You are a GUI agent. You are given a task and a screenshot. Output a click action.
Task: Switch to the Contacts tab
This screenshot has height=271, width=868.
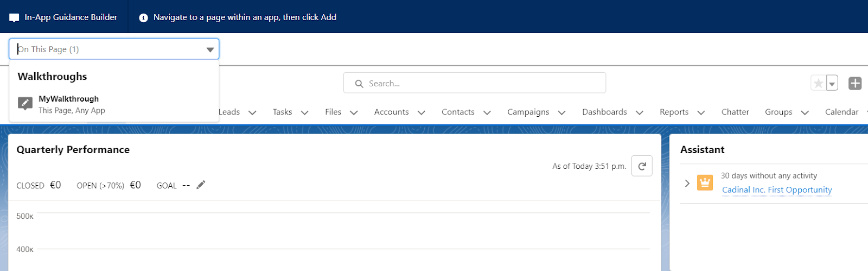[458, 112]
